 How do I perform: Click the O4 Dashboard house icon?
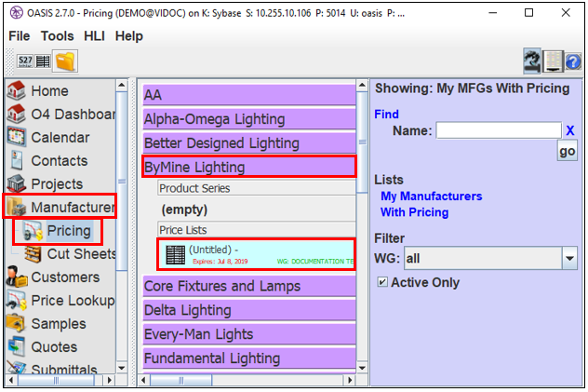click(x=16, y=114)
